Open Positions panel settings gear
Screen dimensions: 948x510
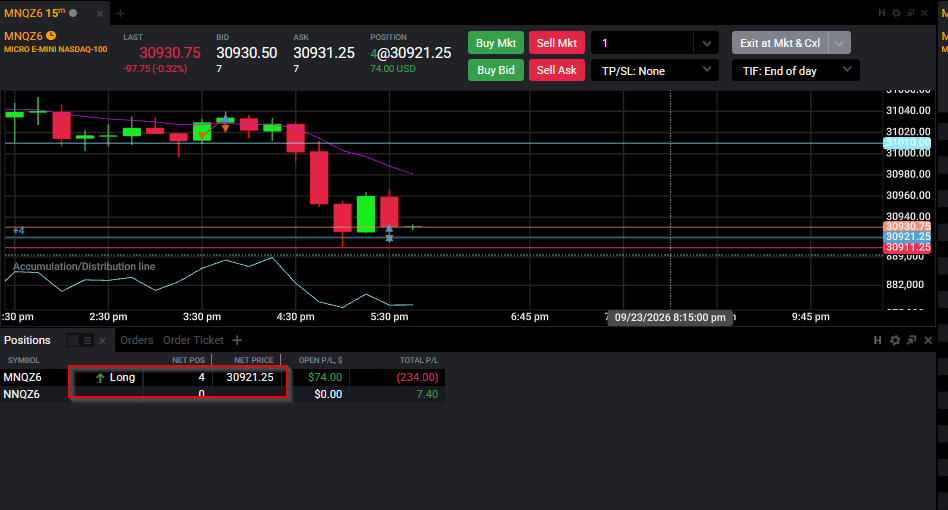895,340
